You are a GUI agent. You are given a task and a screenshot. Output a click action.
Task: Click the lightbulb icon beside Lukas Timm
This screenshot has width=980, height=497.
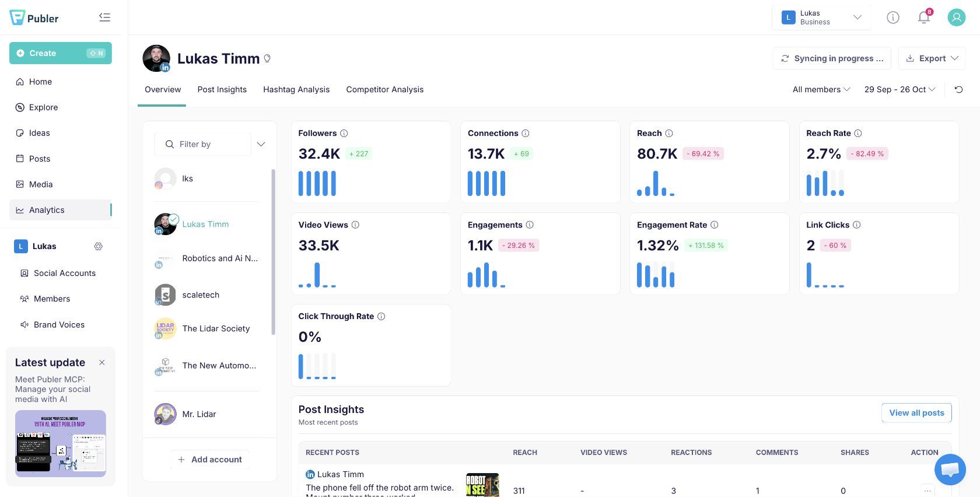click(267, 58)
